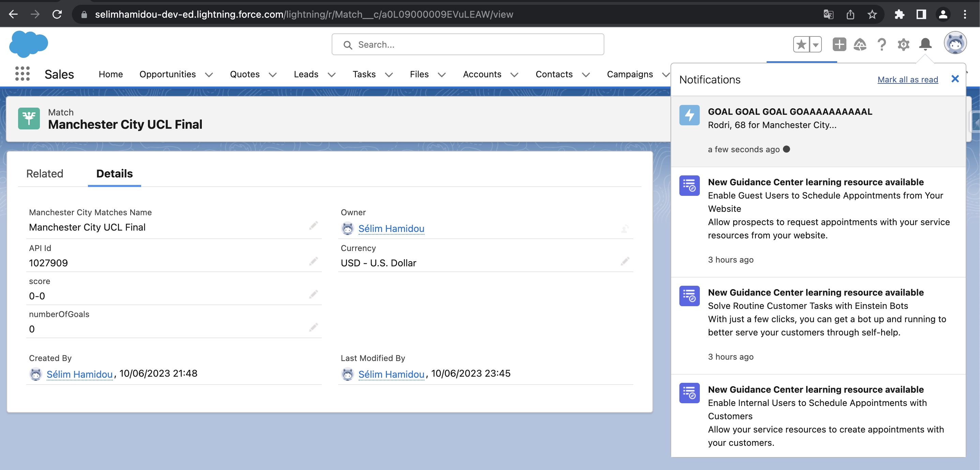Screen dimensions: 980x470
Task: Open the Setup gear menu
Action: pyautogui.click(x=904, y=45)
